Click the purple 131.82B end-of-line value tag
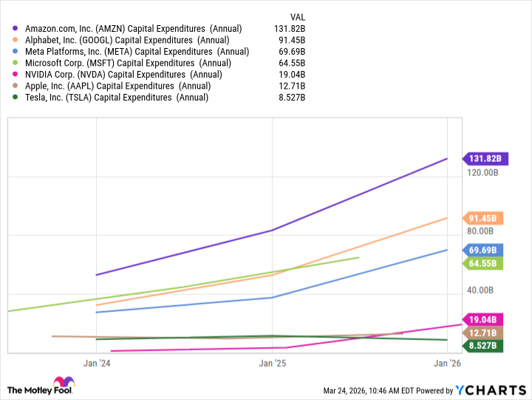 click(483, 158)
